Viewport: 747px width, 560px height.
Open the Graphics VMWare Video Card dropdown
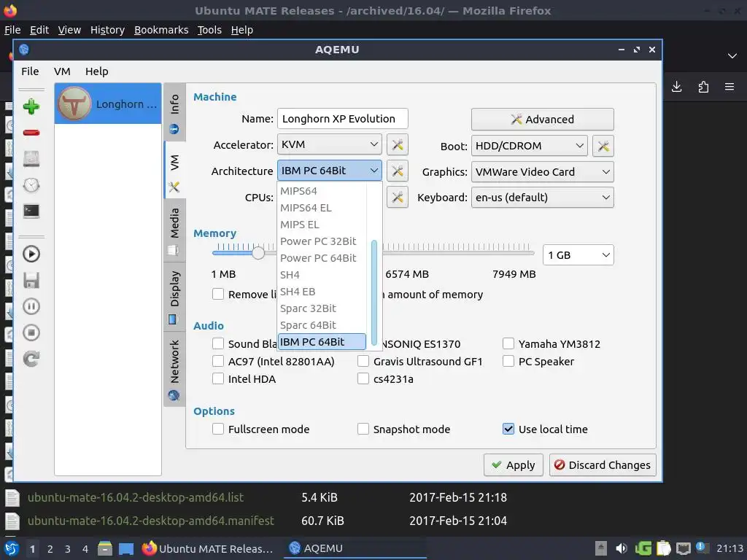[542, 172]
